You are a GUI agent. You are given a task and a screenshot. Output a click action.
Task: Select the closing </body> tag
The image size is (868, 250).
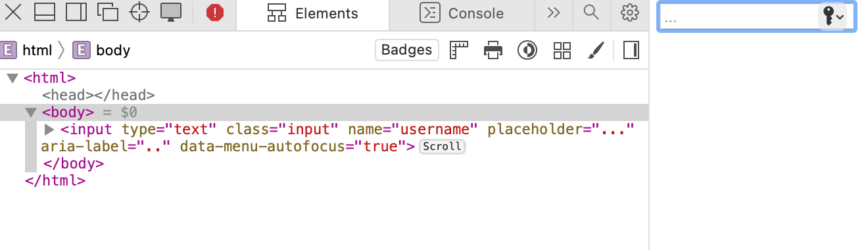[x=73, y=164]
